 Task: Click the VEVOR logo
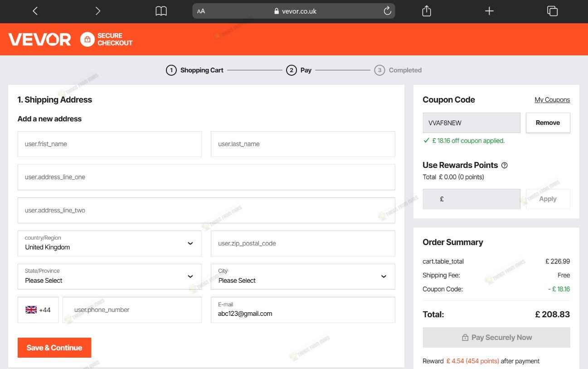coord(39,39)
